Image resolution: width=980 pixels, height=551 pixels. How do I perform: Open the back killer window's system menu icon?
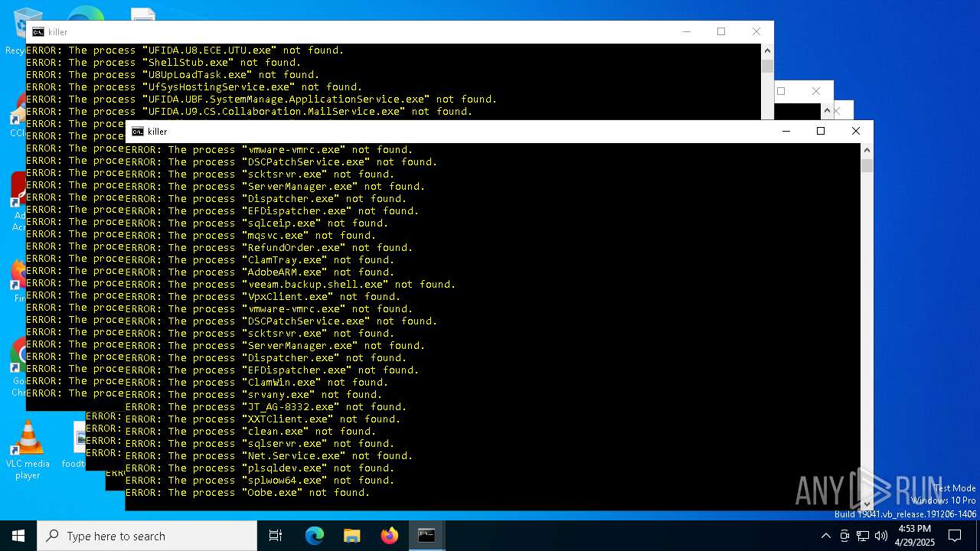[x=38, y=32]
